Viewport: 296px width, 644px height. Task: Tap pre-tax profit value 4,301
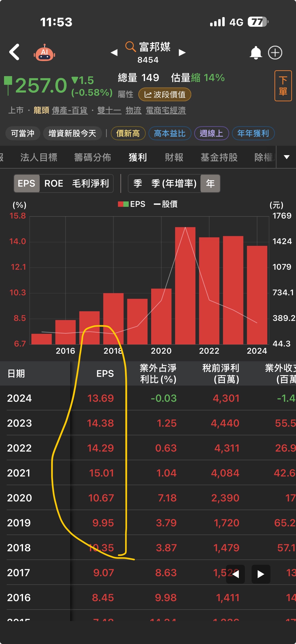226,398
